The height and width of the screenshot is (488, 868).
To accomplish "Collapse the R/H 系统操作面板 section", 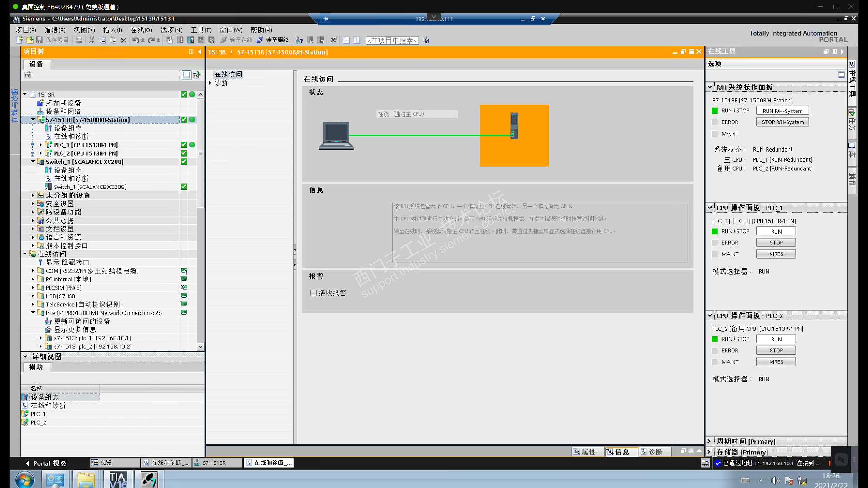I will coord(710,87).
